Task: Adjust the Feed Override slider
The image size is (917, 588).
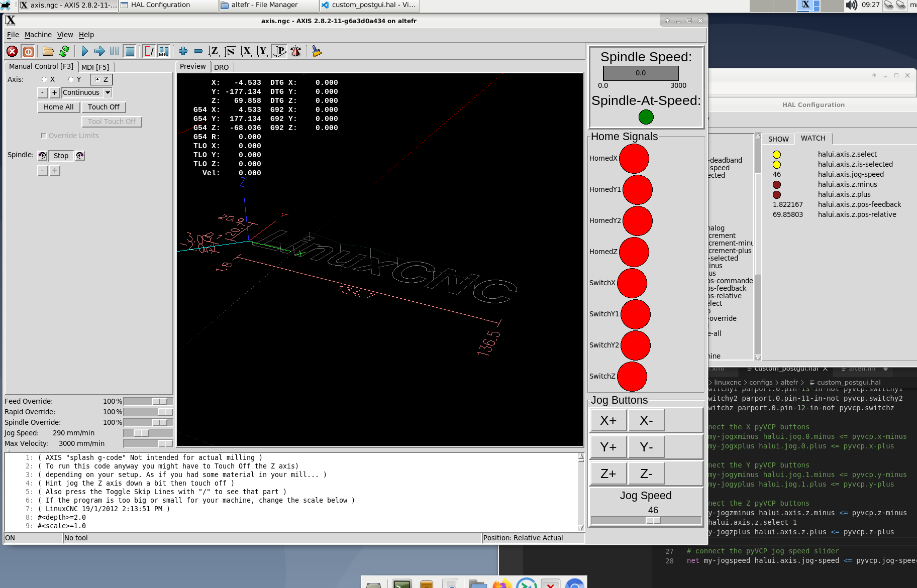Action: coord(148,401)
